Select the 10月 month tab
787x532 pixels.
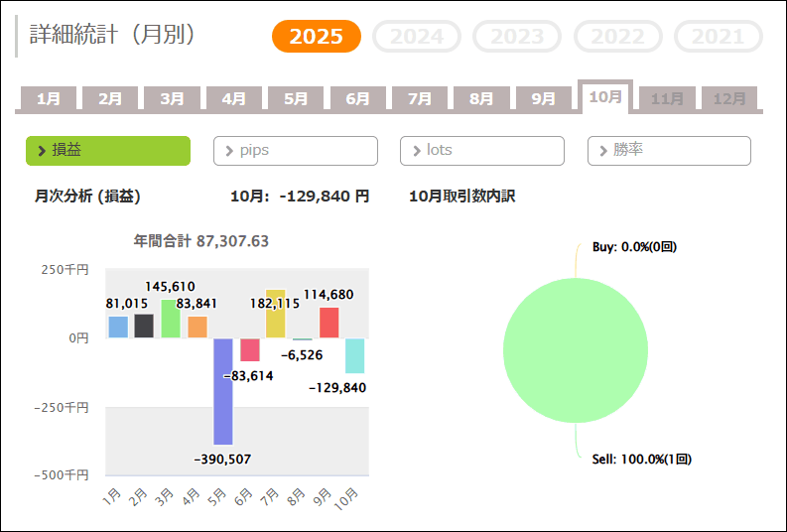[x=605, y=97]
